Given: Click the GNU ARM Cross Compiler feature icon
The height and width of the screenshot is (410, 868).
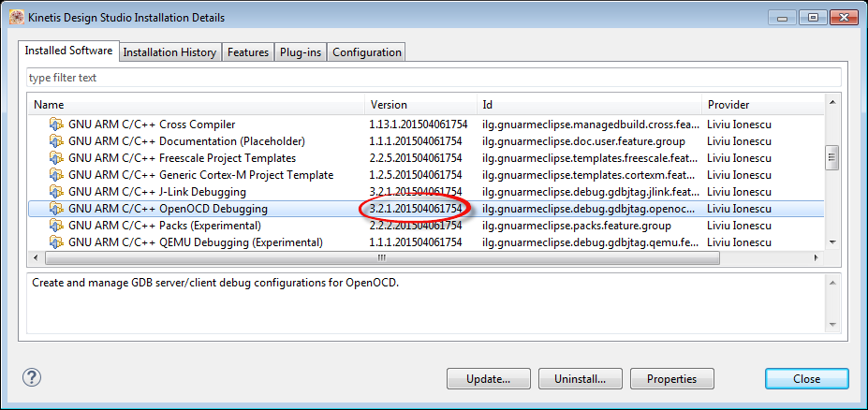Looking at the screenshot, I should [x=56, y=124].
